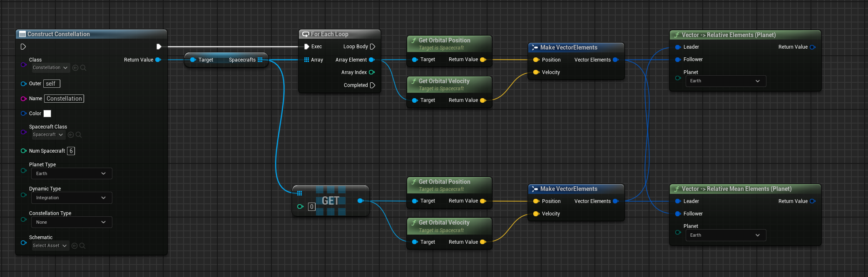Screen dimensions: 868x277
Task: Browse to Spacecraft Class with magnifier icon
Action: pos(79,135)
